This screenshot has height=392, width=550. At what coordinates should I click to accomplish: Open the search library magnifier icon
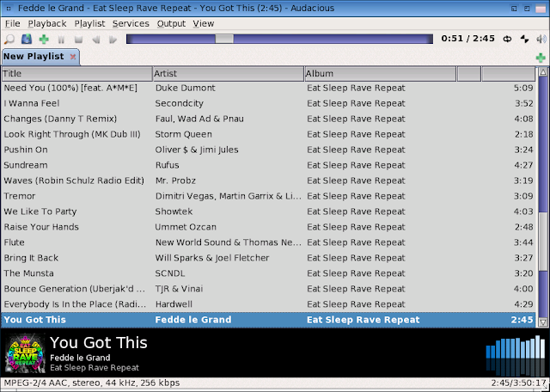tap(9, 39)
